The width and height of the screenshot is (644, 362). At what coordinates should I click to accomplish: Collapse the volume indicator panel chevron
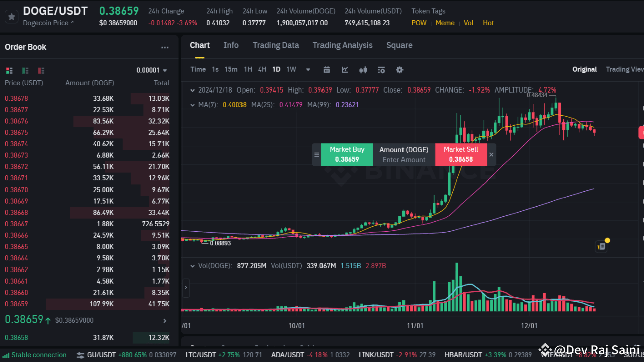point(193,266)
